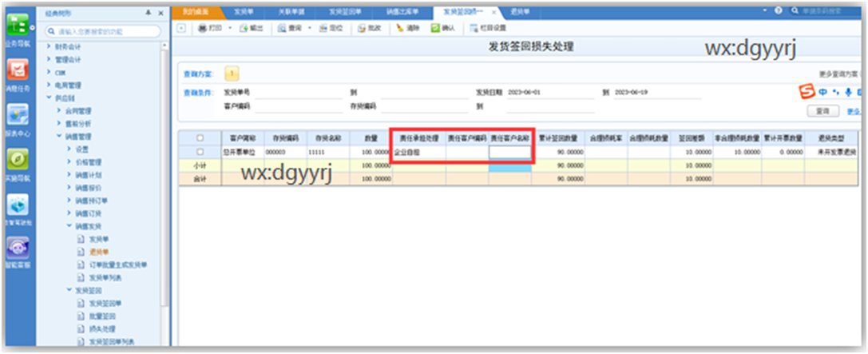Click the top-right barcode search box

827,11
